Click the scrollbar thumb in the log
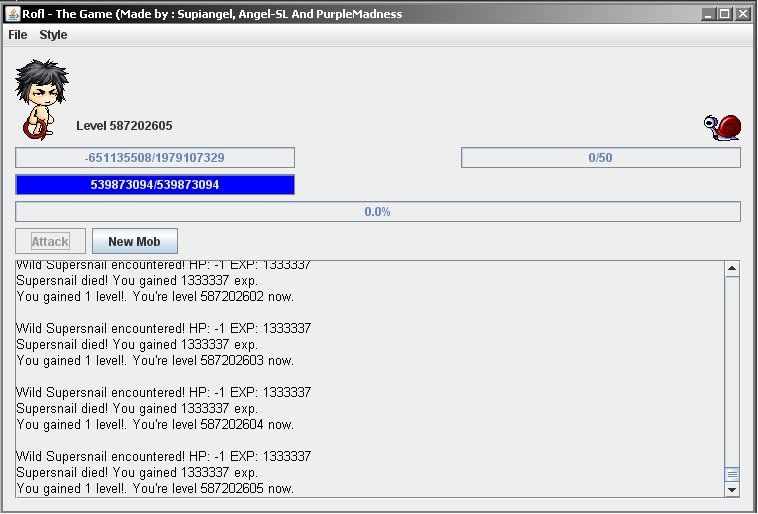 (732, 474)
